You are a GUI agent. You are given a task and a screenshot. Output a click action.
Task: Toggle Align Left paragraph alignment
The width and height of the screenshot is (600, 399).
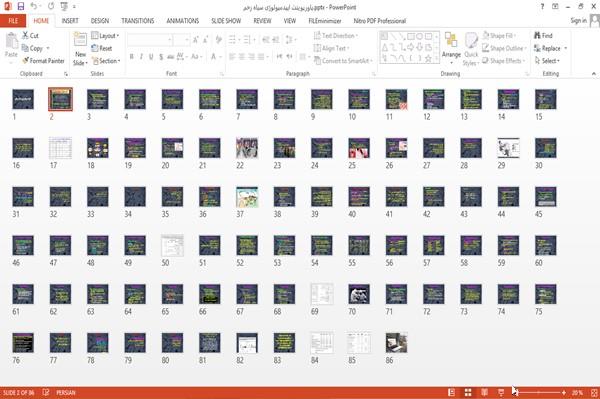point(232,57)
